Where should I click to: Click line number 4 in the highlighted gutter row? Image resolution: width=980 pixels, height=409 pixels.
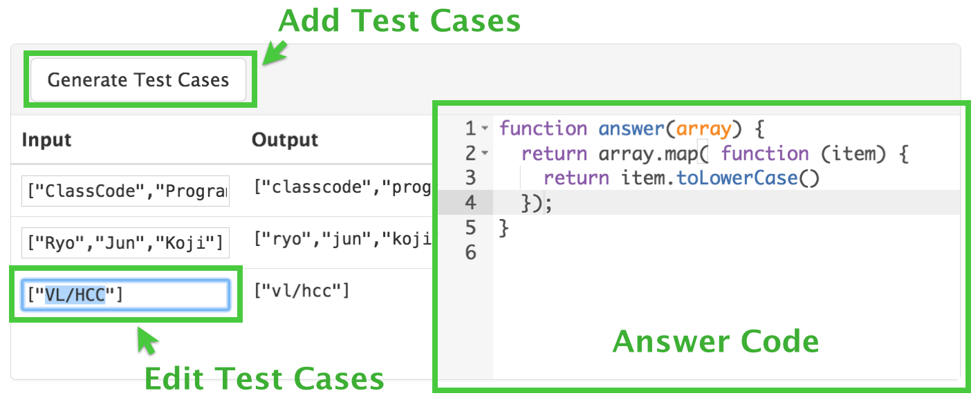[470, 203]
